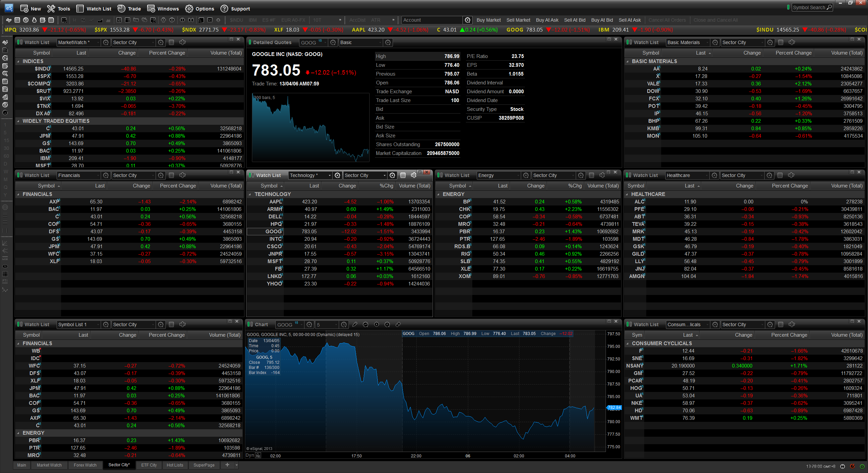Toggle the green link indicator on Detailed Quotes panel
Image resolution: width=868 pixels, height=473 pixels.
(x=250, y=42)
